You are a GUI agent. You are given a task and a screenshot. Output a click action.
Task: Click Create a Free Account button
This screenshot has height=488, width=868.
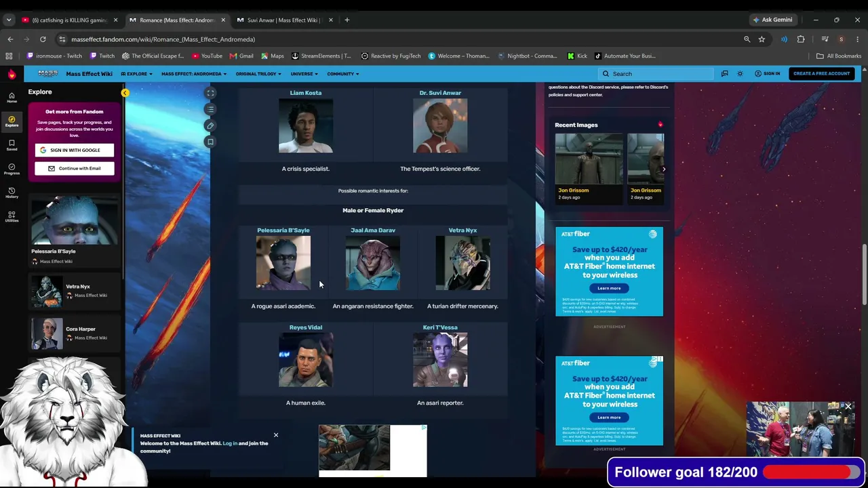(821, 74)
